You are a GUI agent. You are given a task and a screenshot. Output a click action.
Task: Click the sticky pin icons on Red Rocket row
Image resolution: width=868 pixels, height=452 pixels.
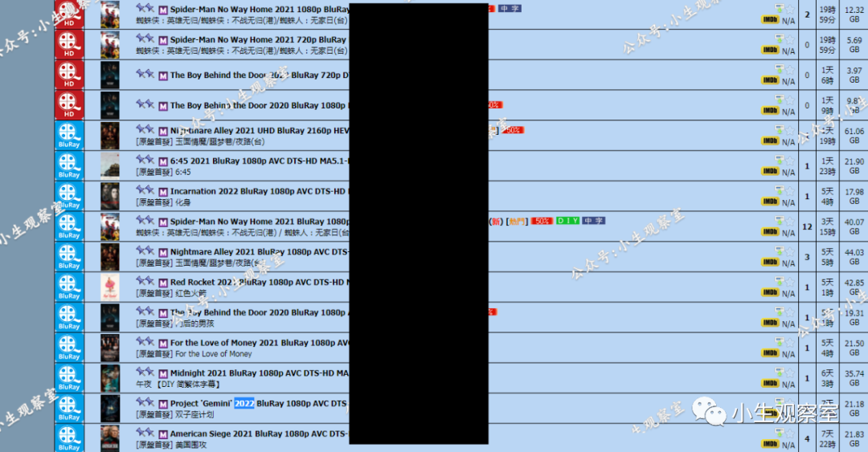pyautogui.click(x=145, y=280)
